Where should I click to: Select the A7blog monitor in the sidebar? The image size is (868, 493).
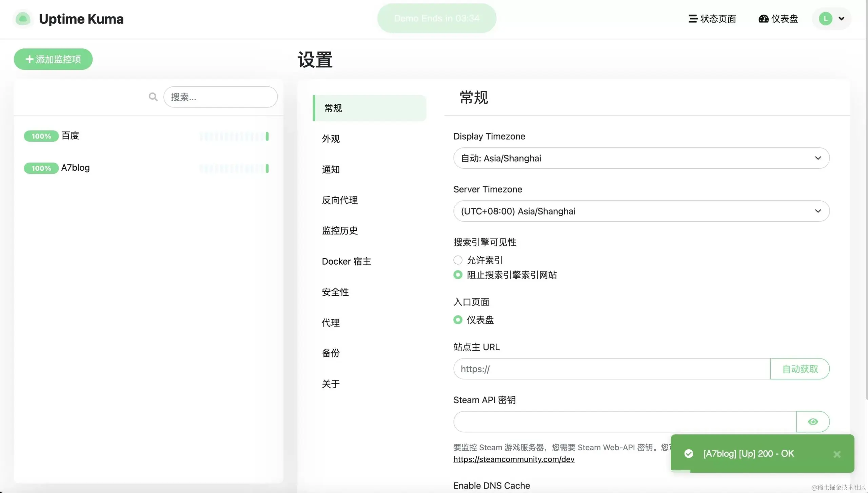(x=75, y=168)
